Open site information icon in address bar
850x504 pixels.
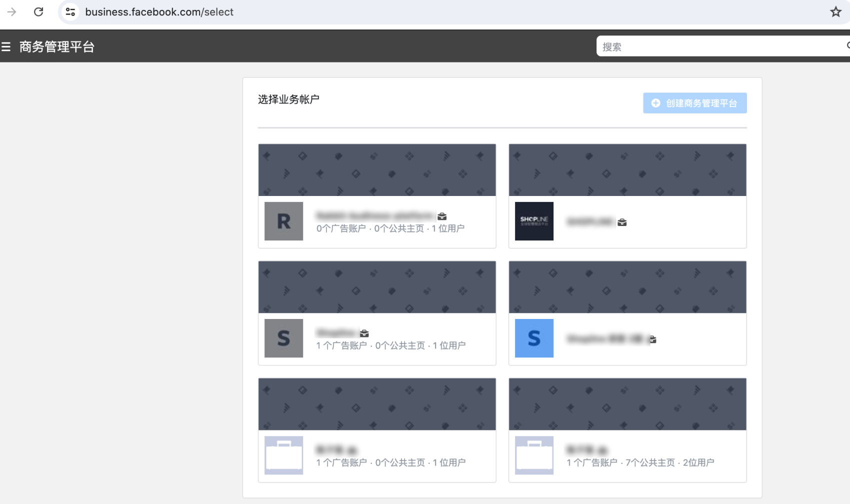pyautogui.click(x=70, y=12)
